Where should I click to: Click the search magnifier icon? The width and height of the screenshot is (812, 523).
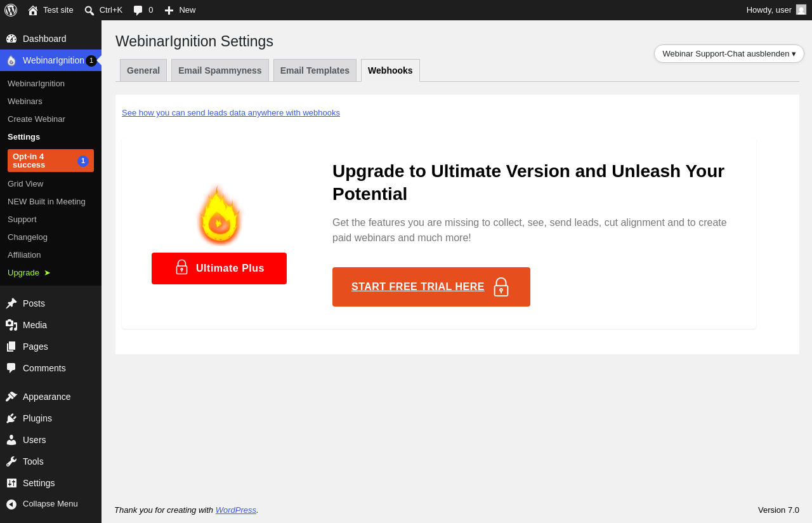tap(89, 10)
